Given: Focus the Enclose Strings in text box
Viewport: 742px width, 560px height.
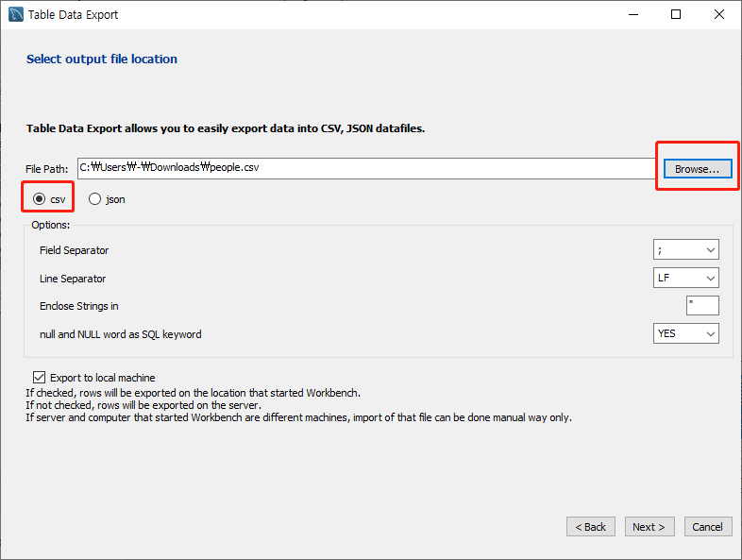Looking at the screenshot, I should pos(702,305).
